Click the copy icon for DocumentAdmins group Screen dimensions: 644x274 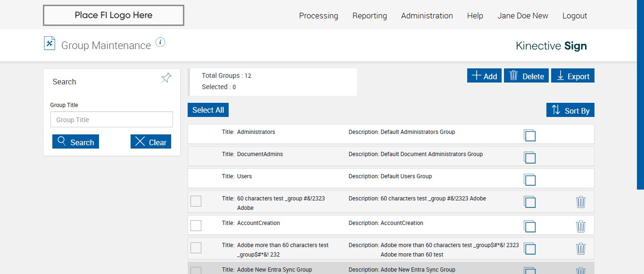tap(530, 158)
